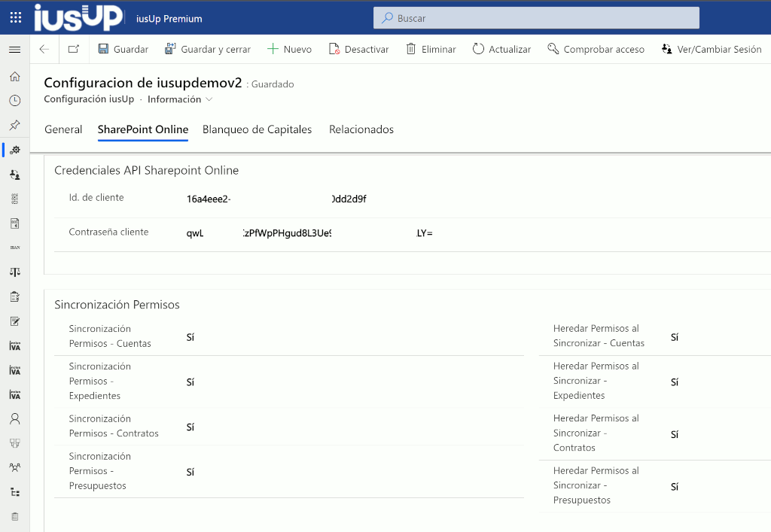Open the scales of justice sidebar icon
771x532 pixels.
tap(15, 272)
